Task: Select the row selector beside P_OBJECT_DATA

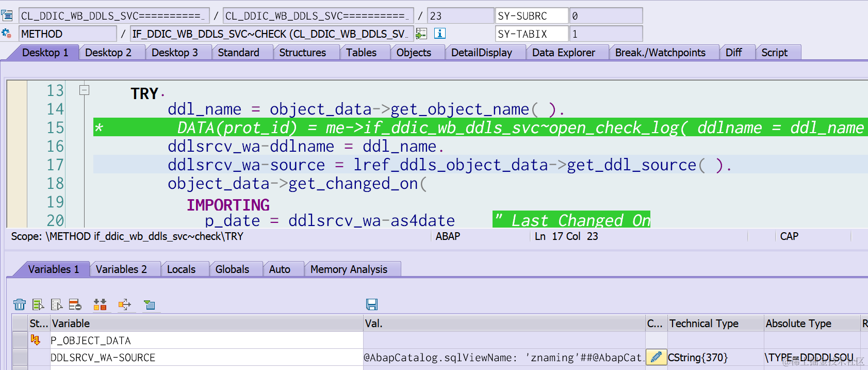Action: pos(20,340)
